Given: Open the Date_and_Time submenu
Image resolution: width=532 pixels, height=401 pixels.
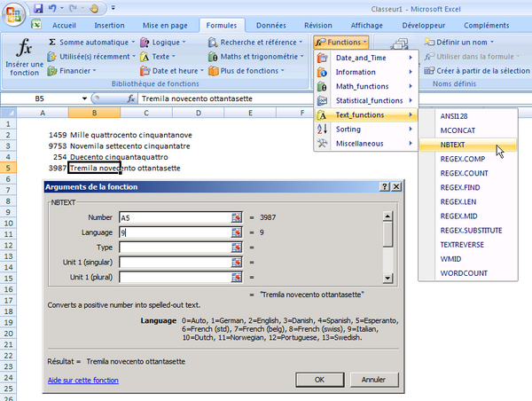Looking at the screenshot, I should pyautogui.click(x=365, y=58).
